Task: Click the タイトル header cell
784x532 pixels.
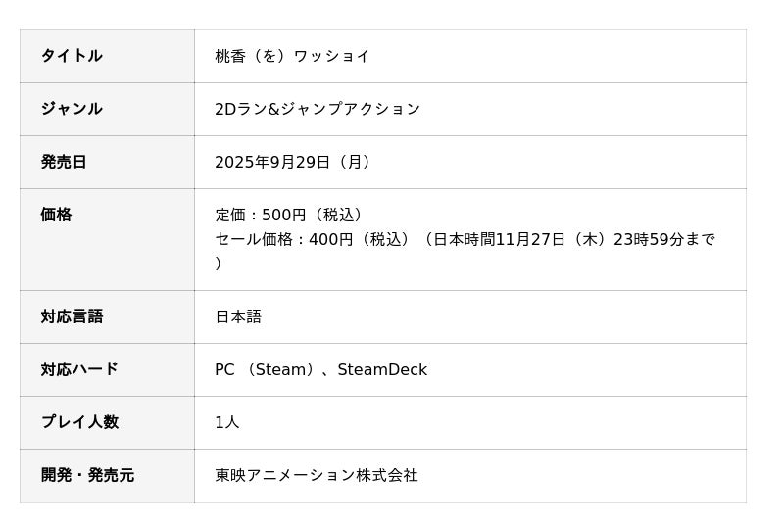Action: (x=72, y=56)
